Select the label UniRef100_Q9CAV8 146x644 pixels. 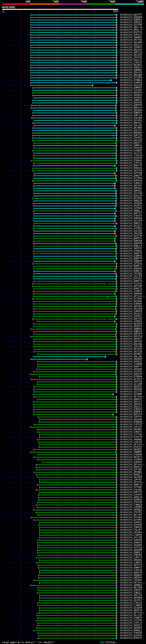coord(131,341)
